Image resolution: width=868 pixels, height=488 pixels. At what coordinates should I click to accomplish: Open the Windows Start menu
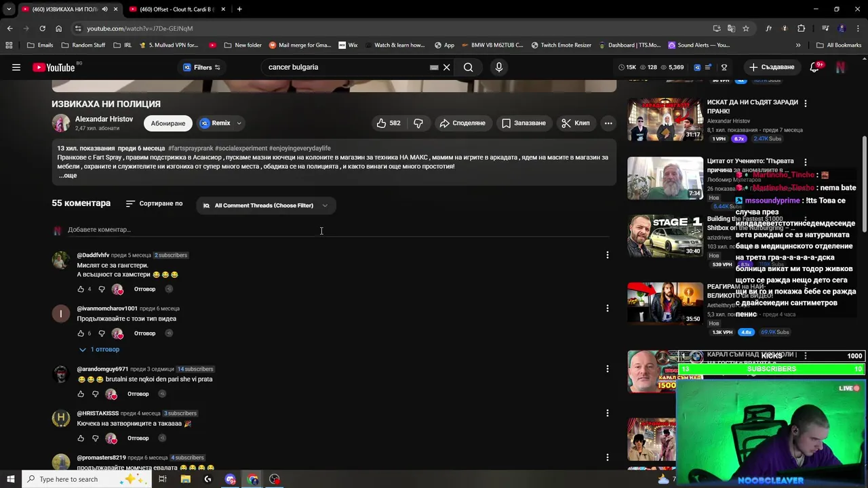point(10,479)
